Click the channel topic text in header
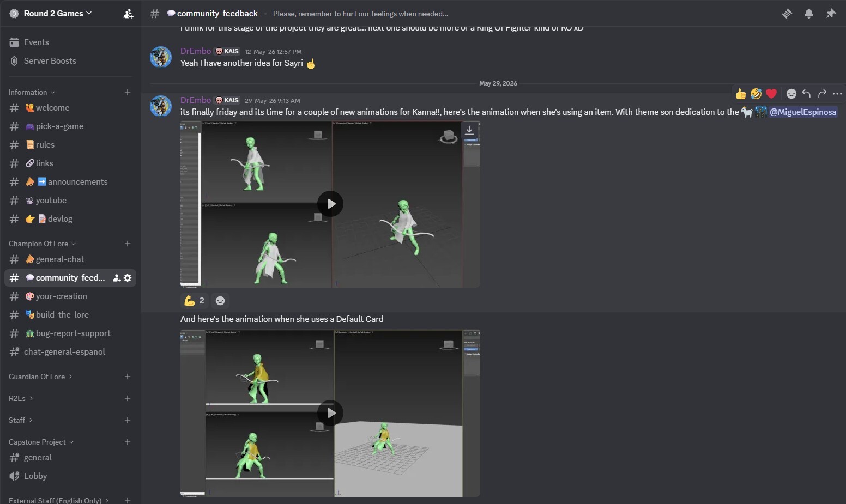The width and height of the screenshot is (846, 504). [360, 14]
